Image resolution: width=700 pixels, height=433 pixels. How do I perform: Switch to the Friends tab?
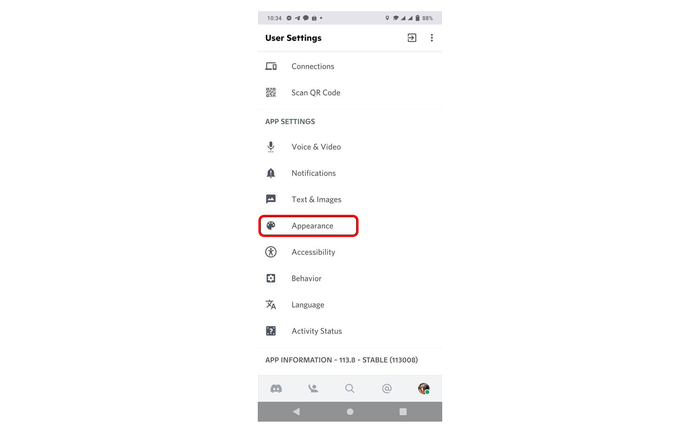click(313, 389)
